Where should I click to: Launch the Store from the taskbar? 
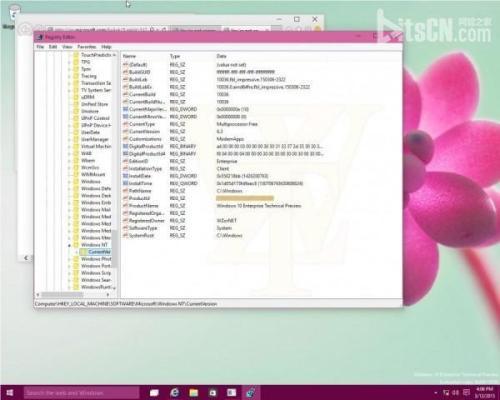(x=213, y=393)
